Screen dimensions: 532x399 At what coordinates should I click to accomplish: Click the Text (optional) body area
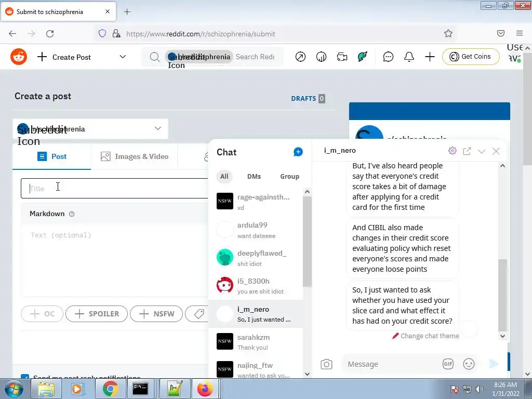114,260
